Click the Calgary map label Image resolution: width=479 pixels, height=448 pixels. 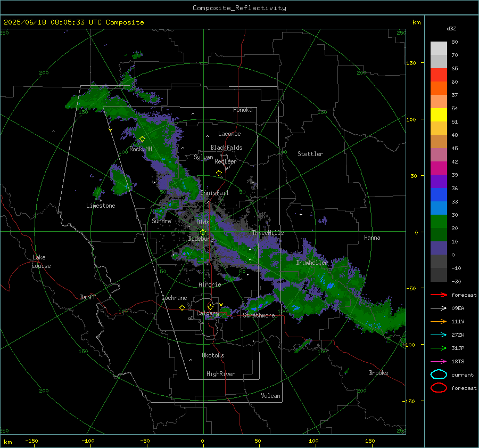pyautogui.click(x=208, y=313)
